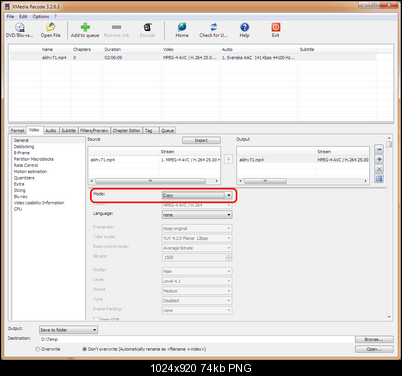Click the Duration column header
The height and width of the screenshot is (376, 402).
click(x=132, y=49)
